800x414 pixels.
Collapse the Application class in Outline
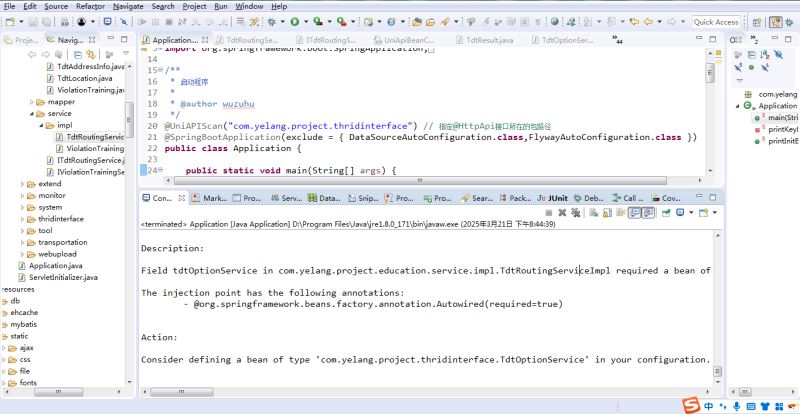click(x=738, y=106)
